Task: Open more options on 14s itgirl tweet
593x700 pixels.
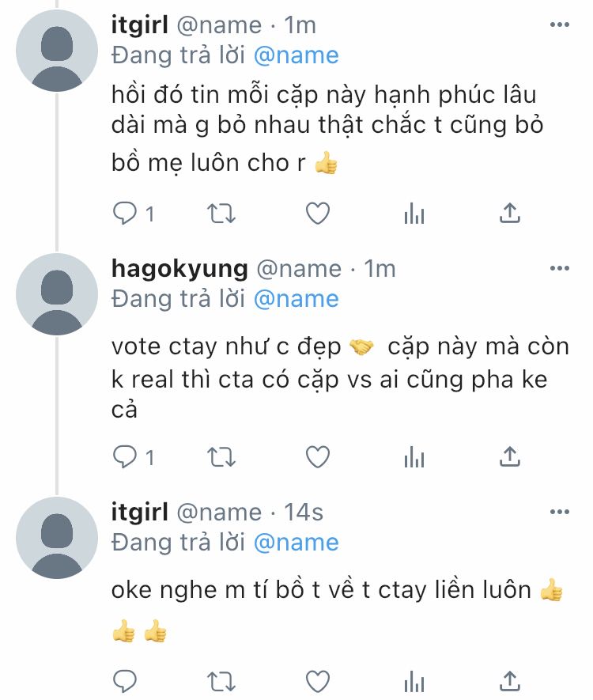Action: (560, 512)
